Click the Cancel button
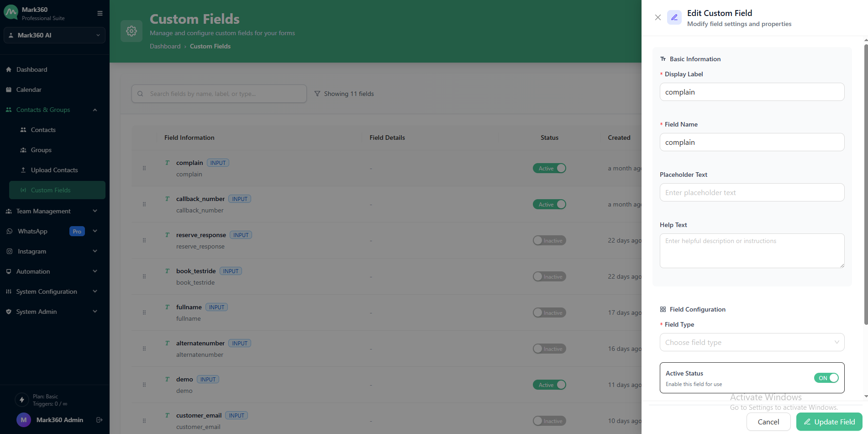Screen dimensions: 868x434 768,422
